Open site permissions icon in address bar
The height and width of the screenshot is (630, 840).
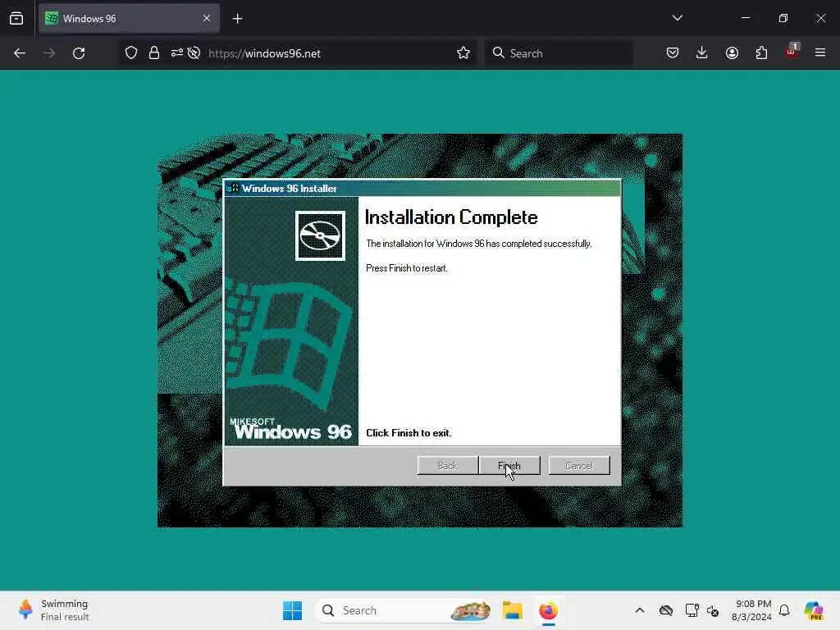[177, 53]
